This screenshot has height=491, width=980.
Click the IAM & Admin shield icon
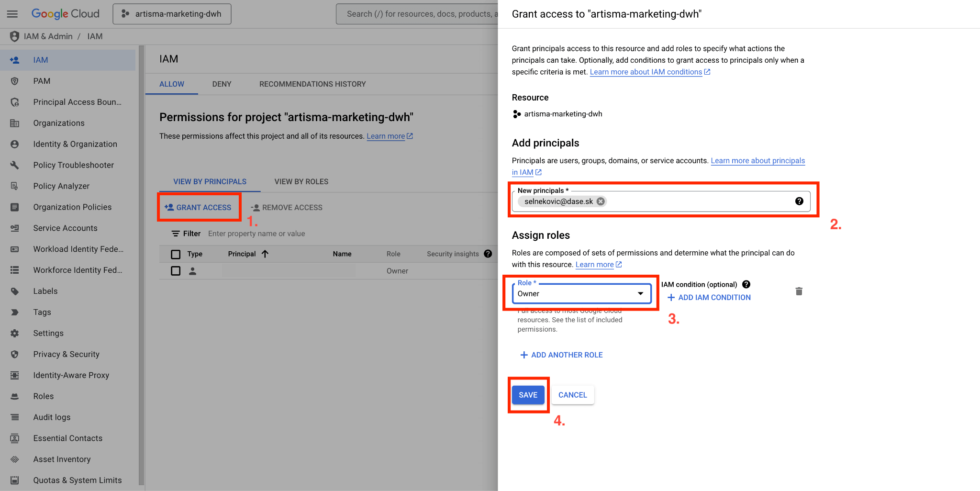click(x=15, y=36)
